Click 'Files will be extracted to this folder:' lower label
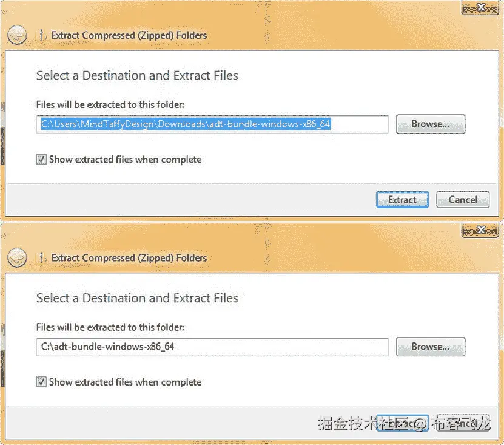Screen dimensions: 504x445 tap(110, 327)
